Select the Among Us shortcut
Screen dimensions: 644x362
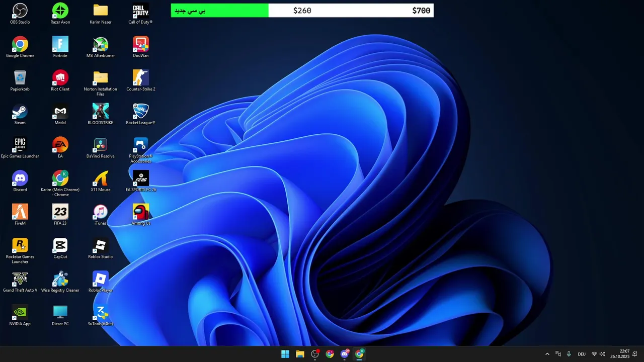point(141,215)
